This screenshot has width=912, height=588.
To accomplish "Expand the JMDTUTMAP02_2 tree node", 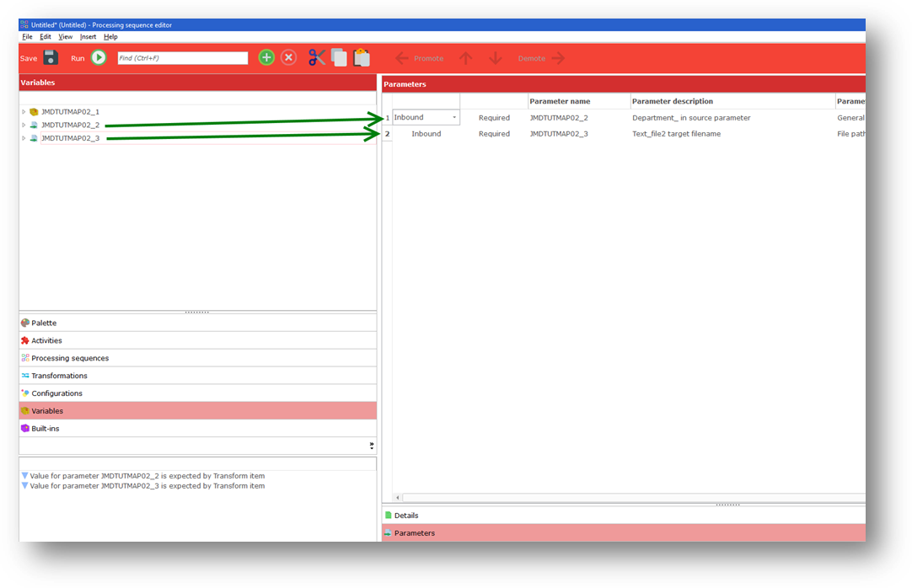I will (x=24, y=125).
